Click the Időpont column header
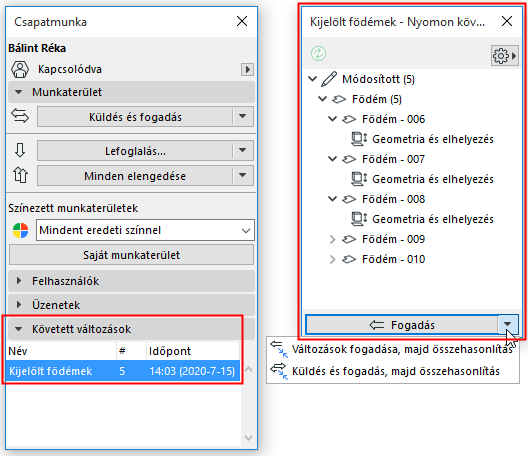Viewport: 528px width, 456px height. point(193,351)
